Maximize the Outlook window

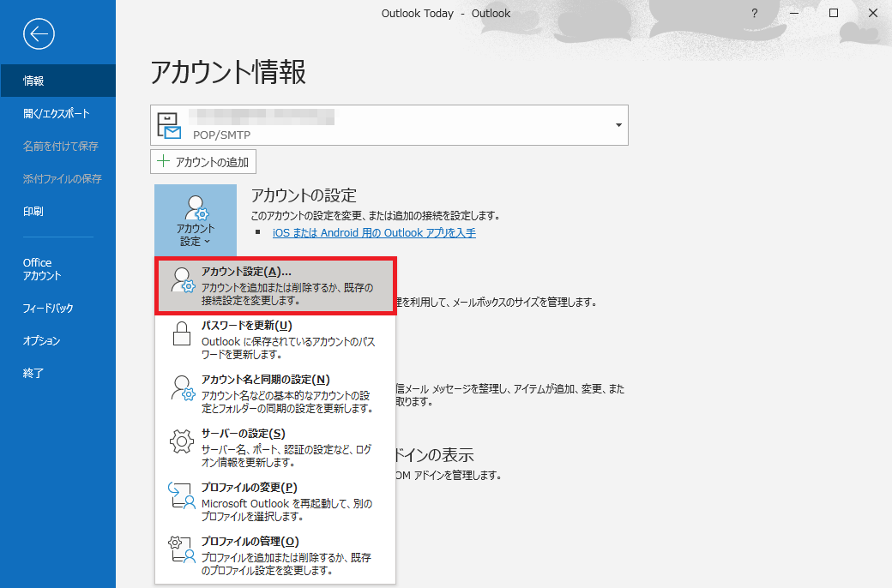pyautogui.click(x=834, y=13)
